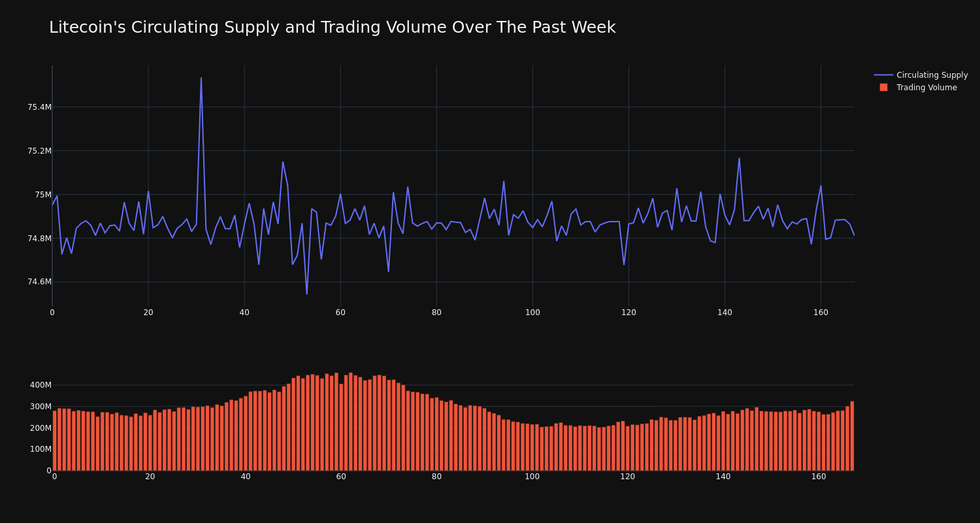Click the red Trading Volume legend swatch

pyautogui.click(x=883, y=88)
